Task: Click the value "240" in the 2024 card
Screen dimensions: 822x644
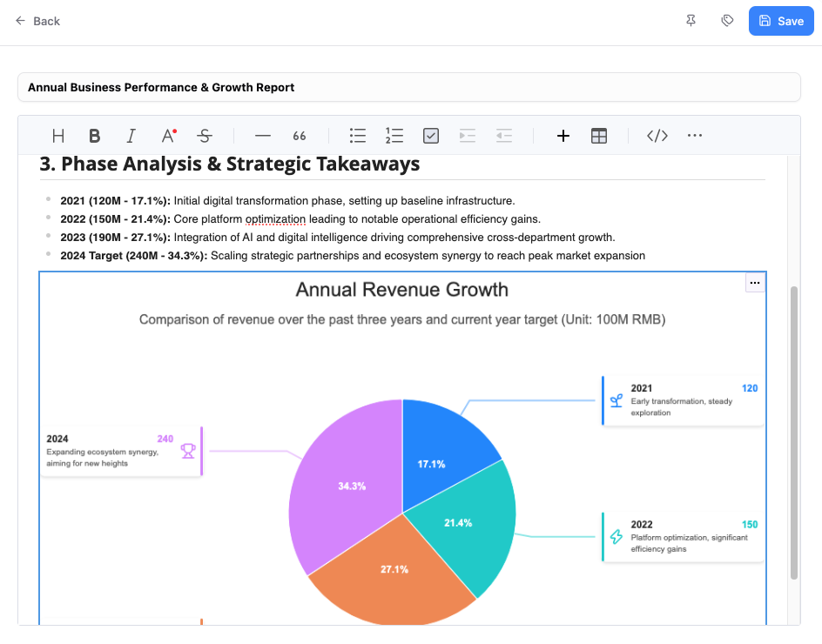Action: (x=165, y=439)
